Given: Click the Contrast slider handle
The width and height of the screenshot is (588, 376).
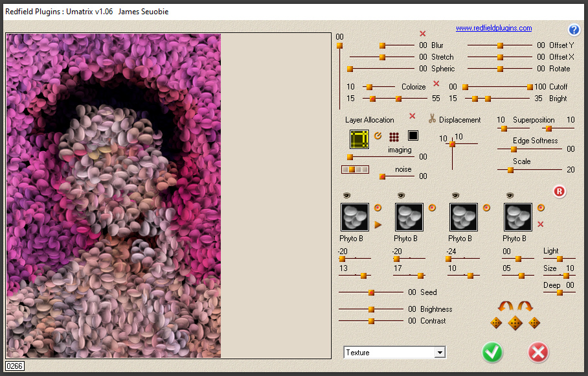Looking at the screenshot, I should point(371,321).
